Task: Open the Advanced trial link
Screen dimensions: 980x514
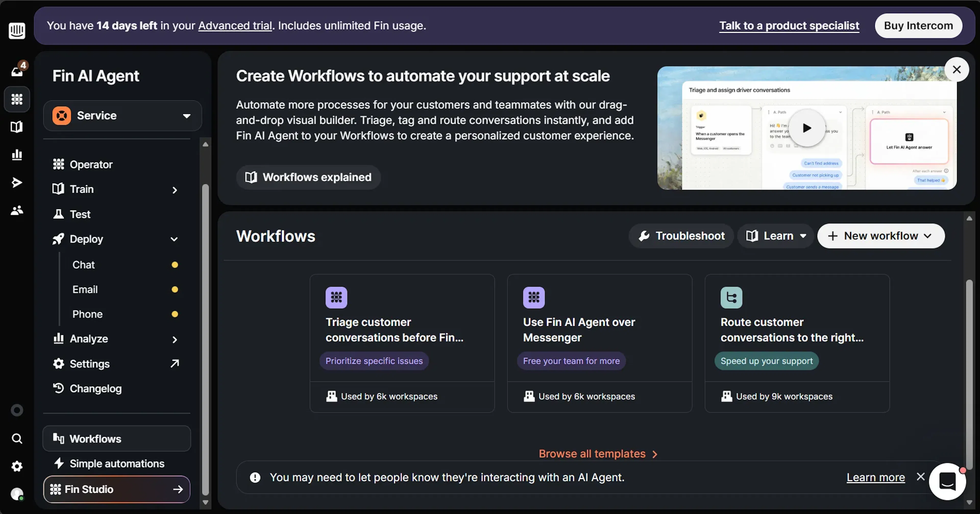Action: pyautogui.click(x=235, y=26)
